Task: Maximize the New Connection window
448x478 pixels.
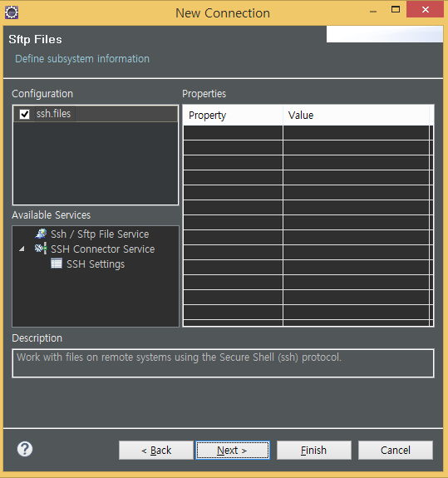Action: [x=396, y=10]
